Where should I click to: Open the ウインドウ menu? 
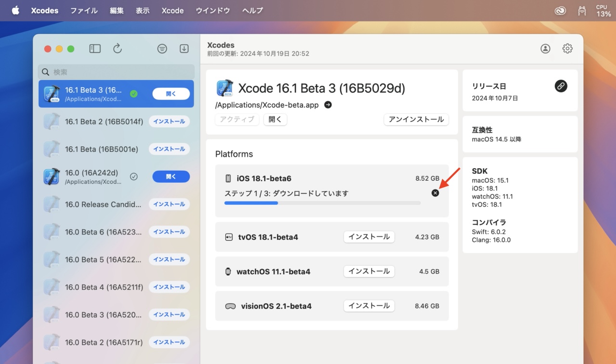pyautogui.click(x=213, y=11)
